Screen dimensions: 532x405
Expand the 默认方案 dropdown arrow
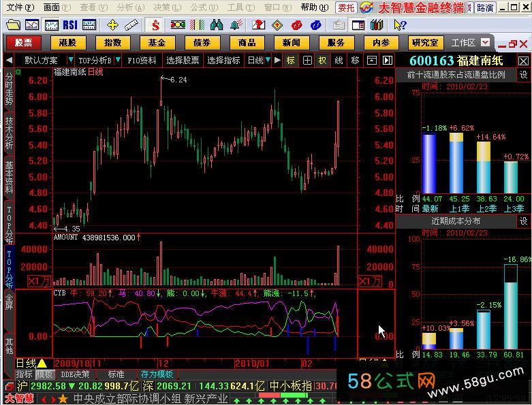[70, 61]
